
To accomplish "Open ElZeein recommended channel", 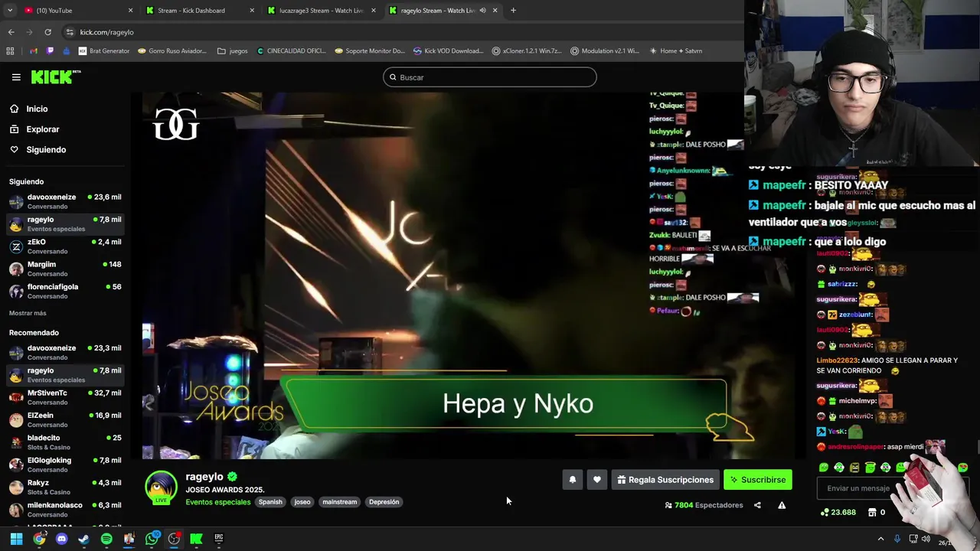I will pos(65,419).
